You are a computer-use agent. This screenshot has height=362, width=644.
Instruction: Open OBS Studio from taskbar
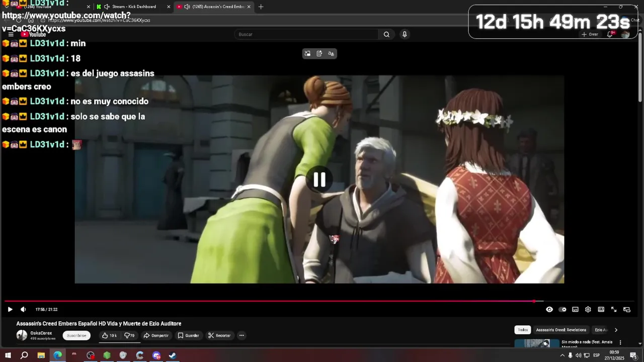point(91,355)
